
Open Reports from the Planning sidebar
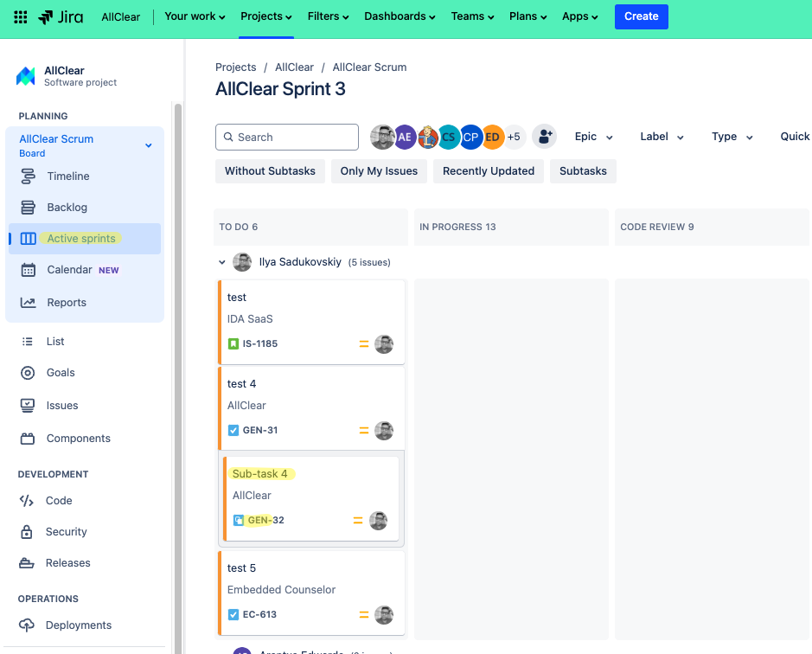click(67, 302)
